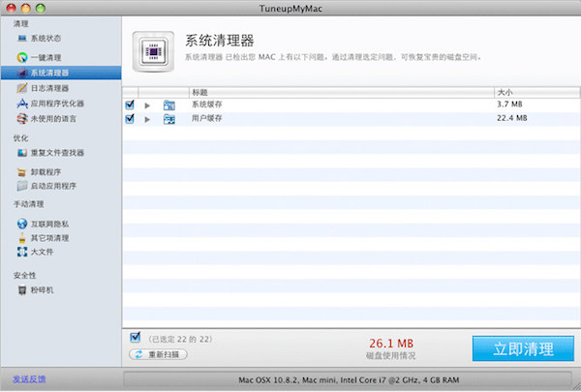
Task: Select the 一键清理 icon in sidebar
Action: (22, 57)
